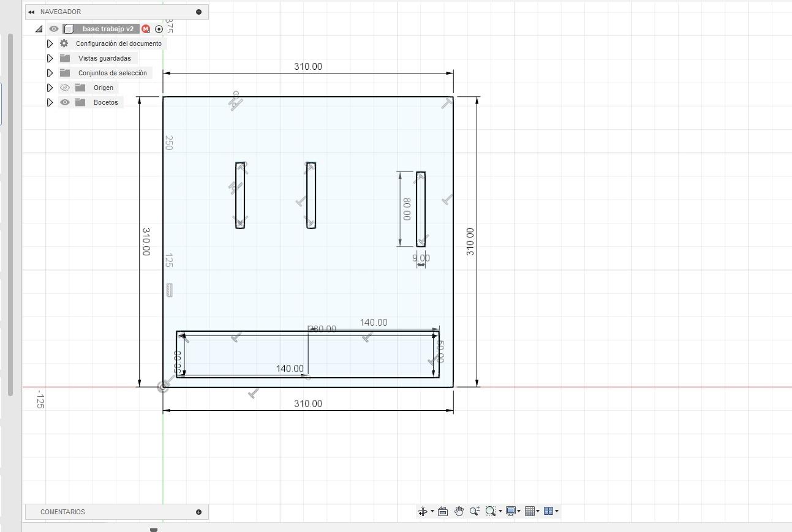Activate the Look At tool
Screen dimensions: 792x532
tap(443, 511)
